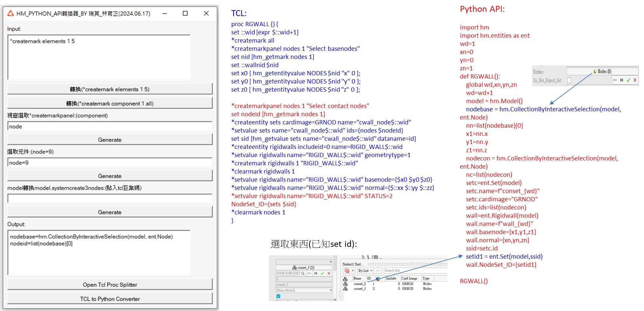The width and height of the screenshot is (644, 311).
Task: Uncheck the blue checkbox below Main Model
Action: (278, 296)
